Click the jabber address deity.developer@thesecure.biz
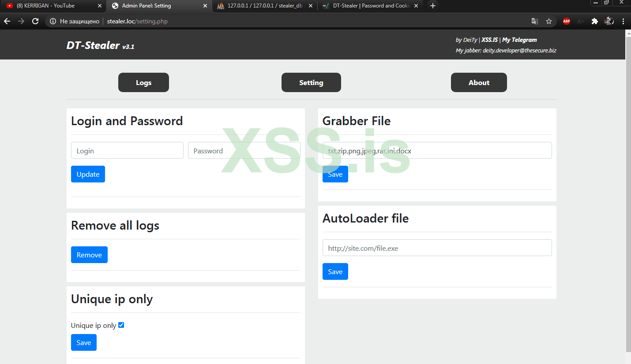The height and width of the screenshot is (364, 631). coord(519,51)
